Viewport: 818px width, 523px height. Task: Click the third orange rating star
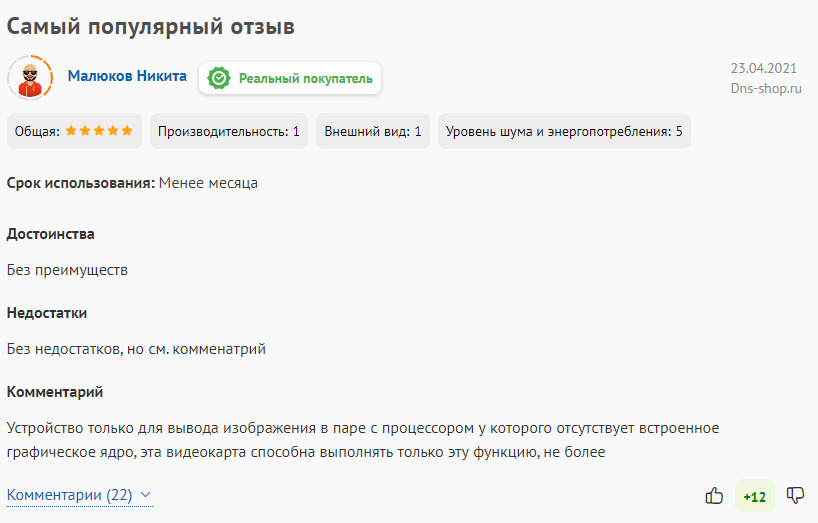99,131
